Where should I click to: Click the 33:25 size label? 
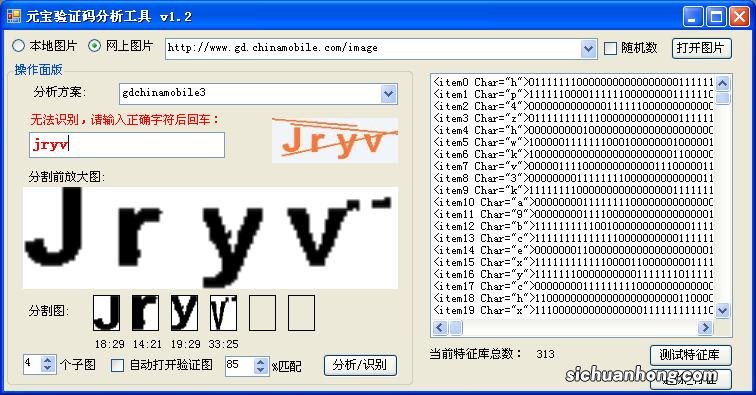pyautogui.click(x=223, y=344)
